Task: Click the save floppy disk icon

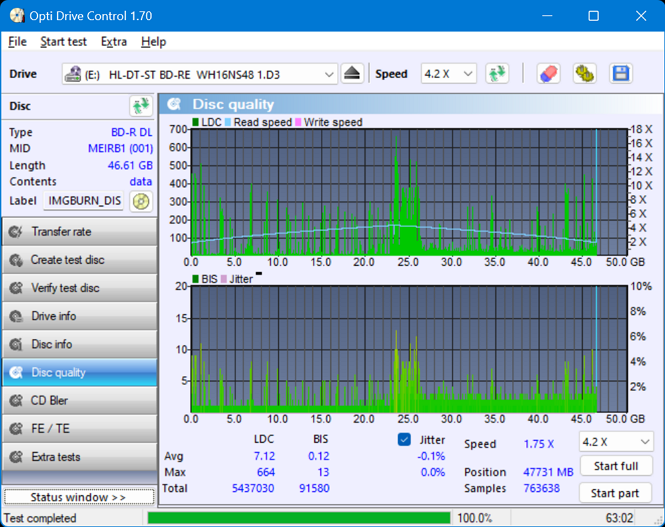Action: pos(621,74)
